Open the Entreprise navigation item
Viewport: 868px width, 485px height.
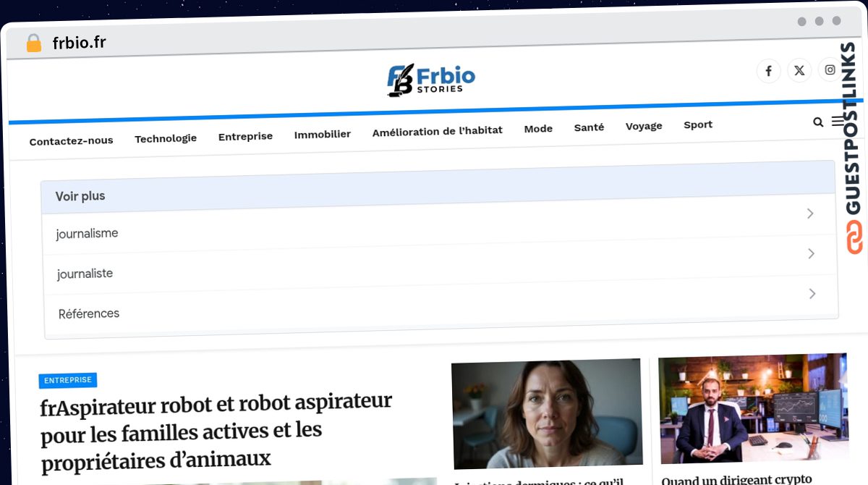click(245, 136)
